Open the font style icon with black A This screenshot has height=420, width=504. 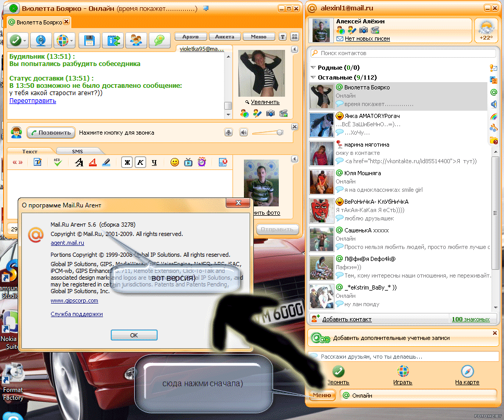(79, 162)
